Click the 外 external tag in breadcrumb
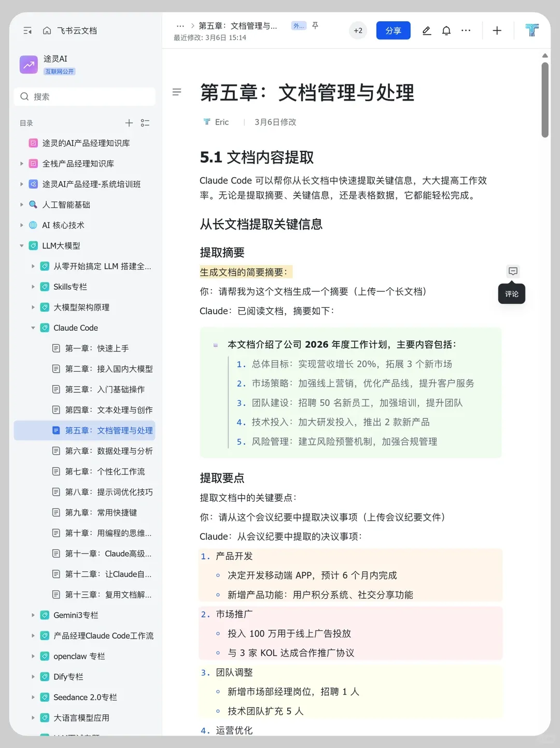The height and width of the screenshot is (748, 560). pos(299,26)
